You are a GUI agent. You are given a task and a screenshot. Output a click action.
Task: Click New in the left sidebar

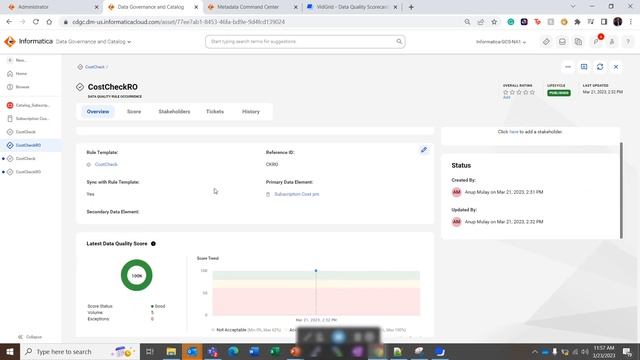pyautogui.click(x=17, y=60)
